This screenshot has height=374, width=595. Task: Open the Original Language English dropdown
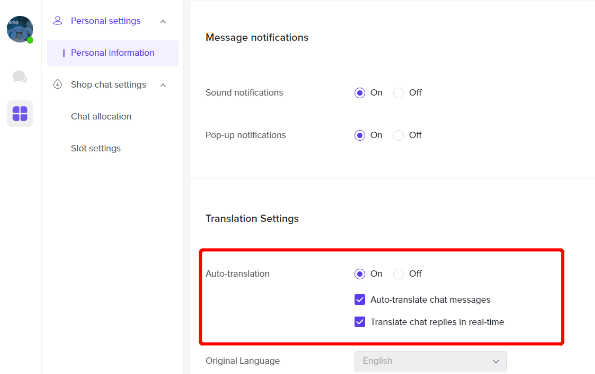pyautogui.click(x=430, y=361)
